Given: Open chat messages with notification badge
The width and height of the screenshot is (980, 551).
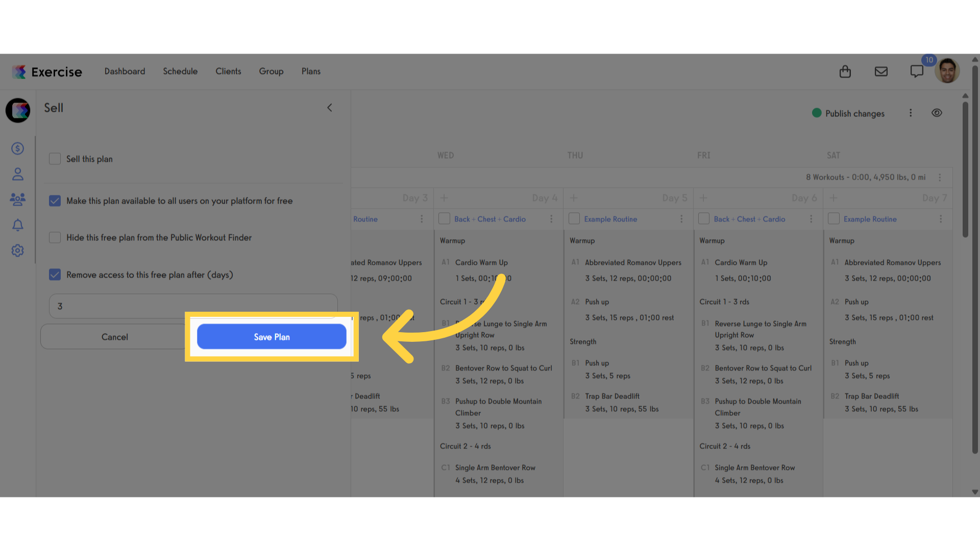Looking at the screenshot, I should click(917, 71).
